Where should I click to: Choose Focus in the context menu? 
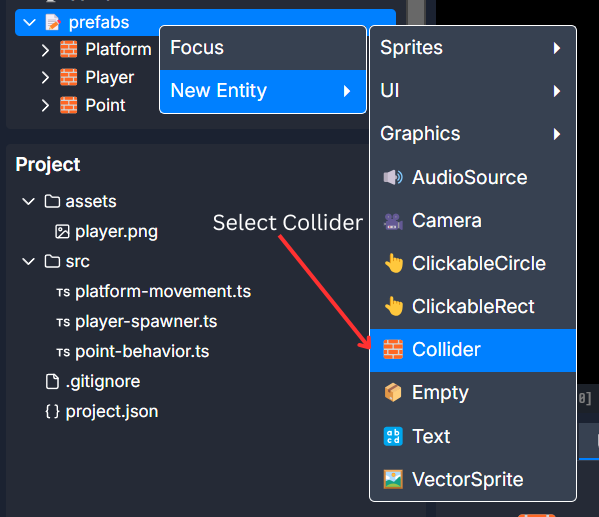click(x=263, y=48)
